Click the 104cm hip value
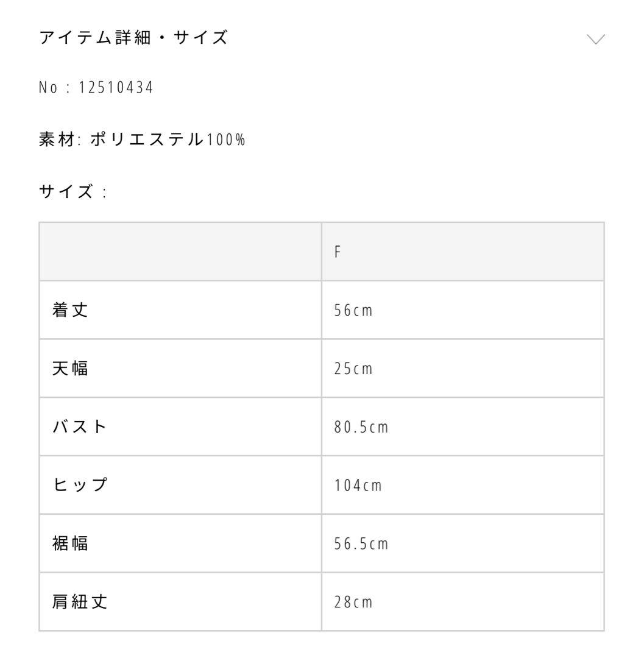 tap(358, 486)
